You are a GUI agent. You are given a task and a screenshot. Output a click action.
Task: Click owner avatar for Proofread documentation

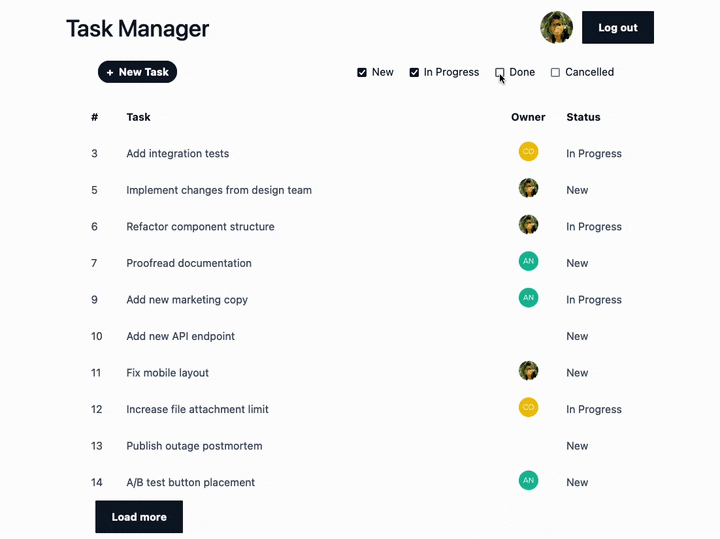tap(528, 261)
